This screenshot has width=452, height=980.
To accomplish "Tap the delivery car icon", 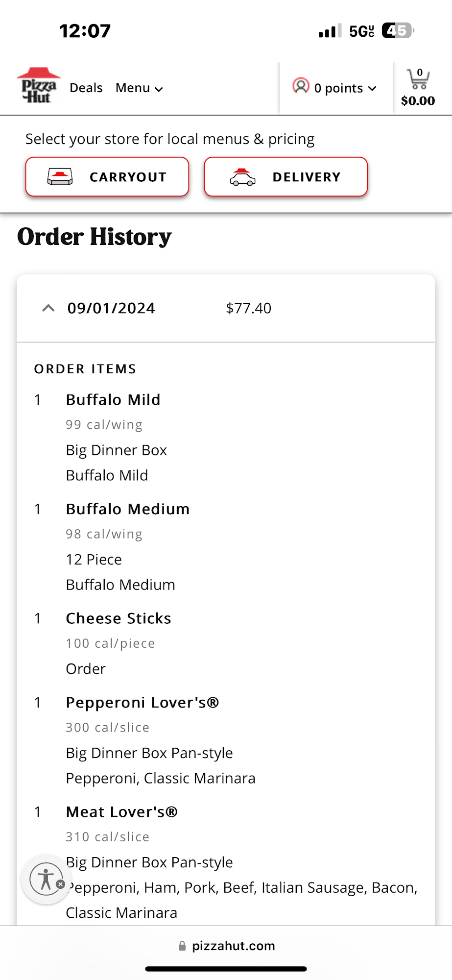I will (242, 177).
